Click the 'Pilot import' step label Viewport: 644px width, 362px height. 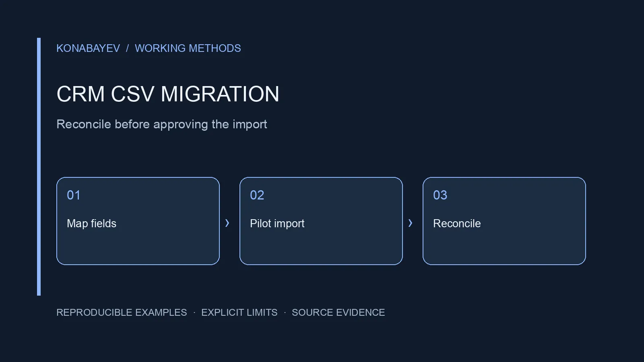277,224
